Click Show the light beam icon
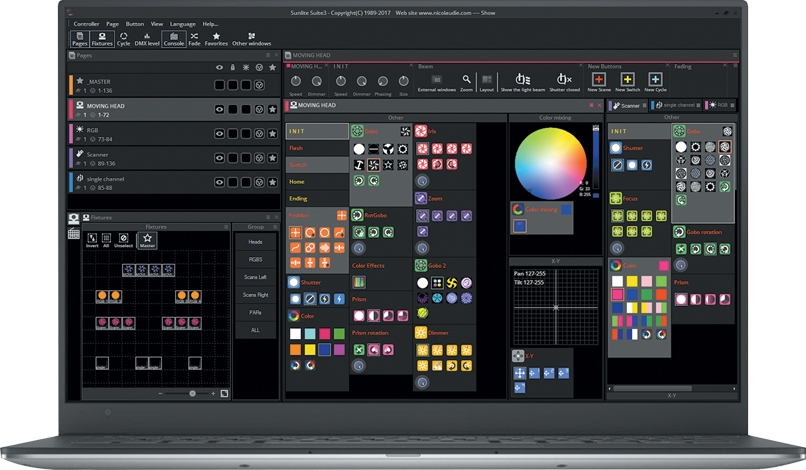The width and height of the screenshot is (806, 470). click(x=521, y=80)
